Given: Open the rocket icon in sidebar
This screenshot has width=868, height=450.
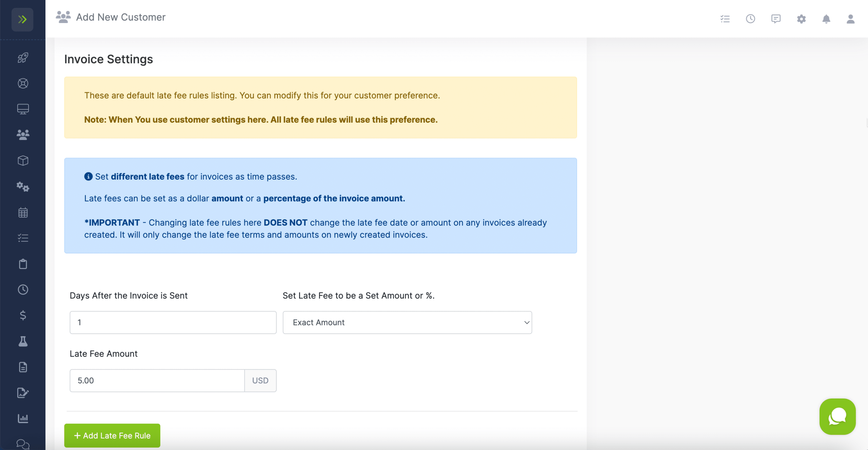Looking at the screenshot, I should 23,58.
